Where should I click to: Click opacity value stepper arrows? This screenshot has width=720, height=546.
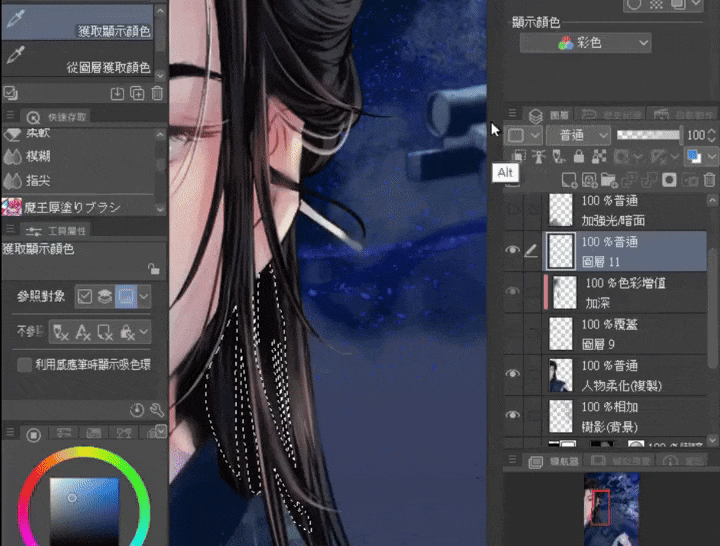[712, 135]
